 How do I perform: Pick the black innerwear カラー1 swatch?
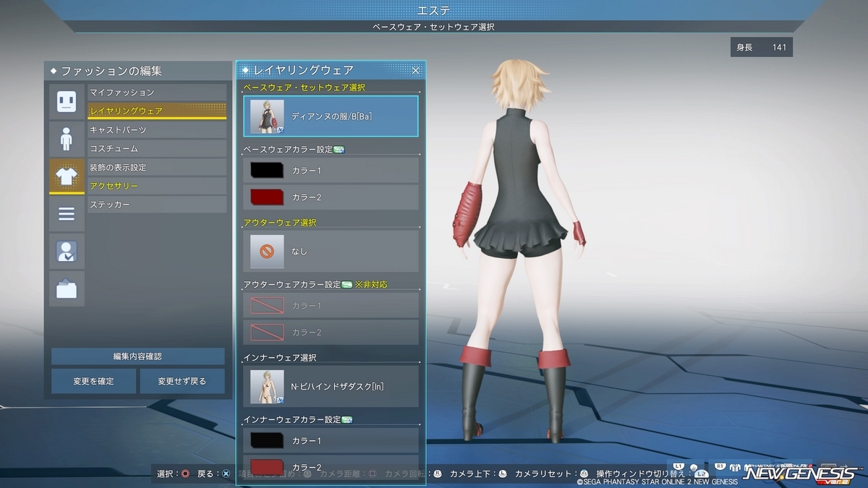(x=267, y=440)
